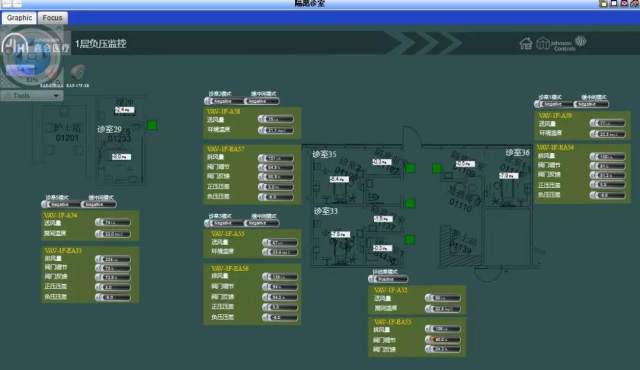Click the circular gauge dial at top left
Image resolution: width=640 pixels, height=370 pixels.
[32, 57]
